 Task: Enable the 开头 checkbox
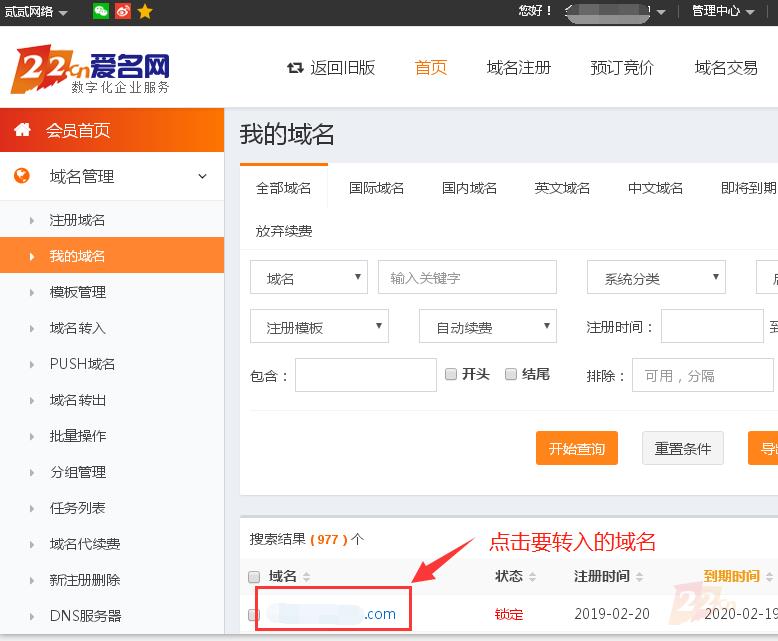coord(451,374)
